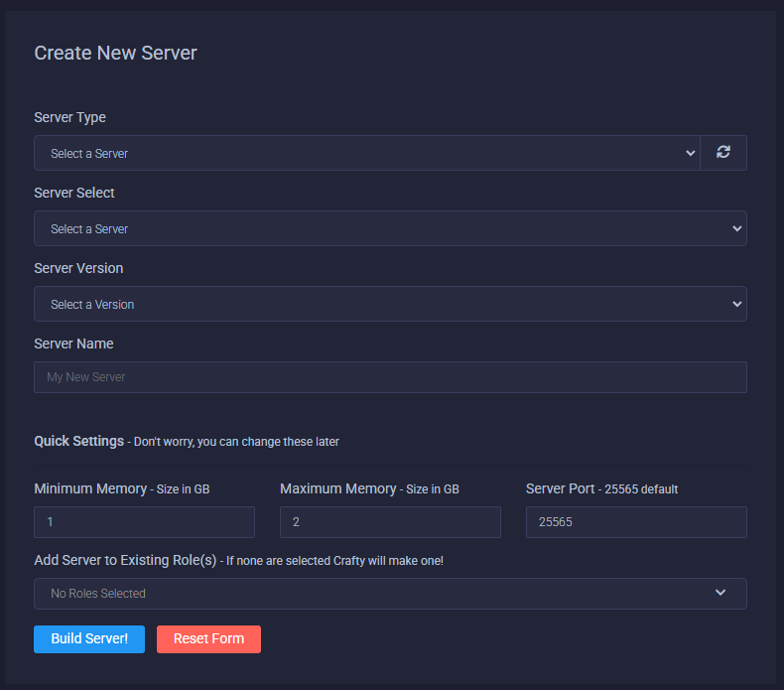The height and width of the screenshot is (690, 784).
Task: Click the Server Port label
Action: click(560, 488)
